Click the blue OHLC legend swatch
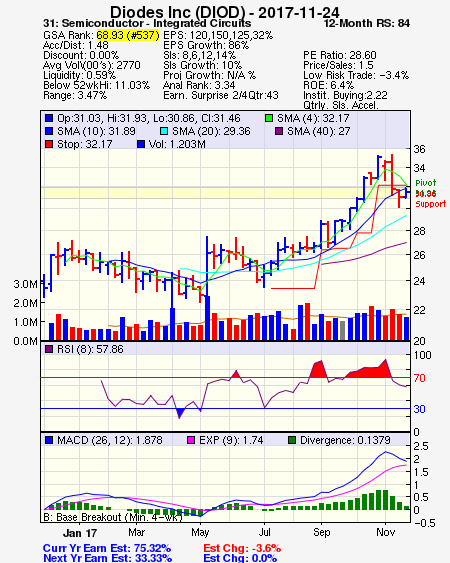 (x=49, y=118)
